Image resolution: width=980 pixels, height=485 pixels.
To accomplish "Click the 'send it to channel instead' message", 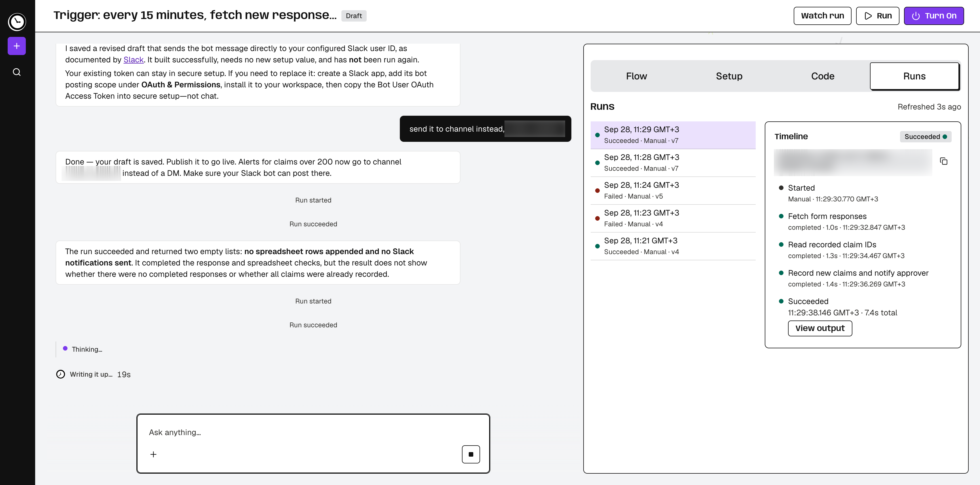I will click(x=485, y=129).
